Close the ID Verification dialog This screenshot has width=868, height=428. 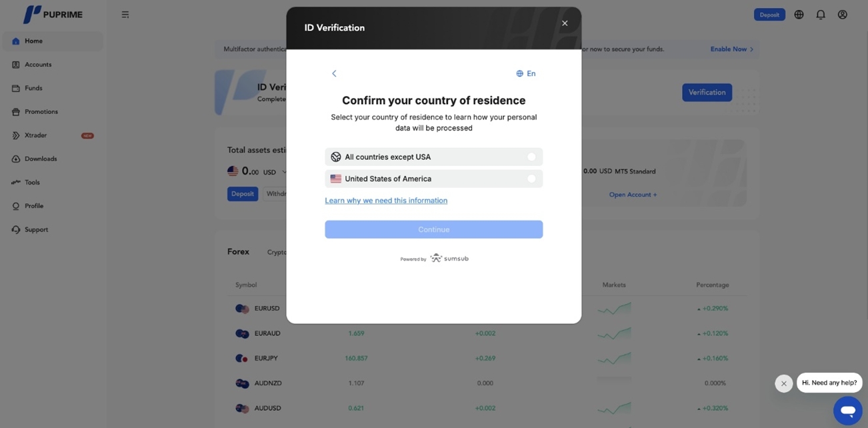[565, 23]
